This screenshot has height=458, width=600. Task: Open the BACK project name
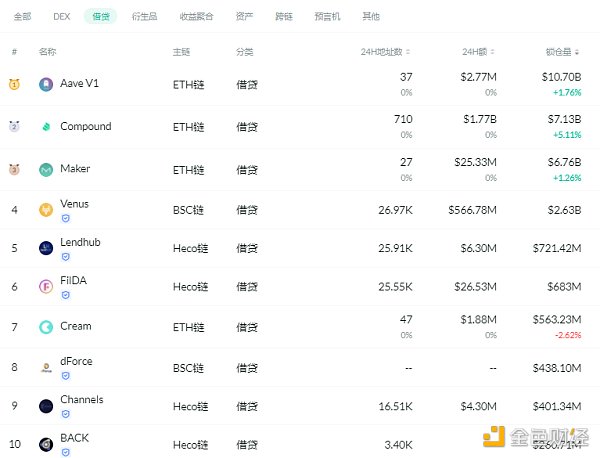click(74, 438)
